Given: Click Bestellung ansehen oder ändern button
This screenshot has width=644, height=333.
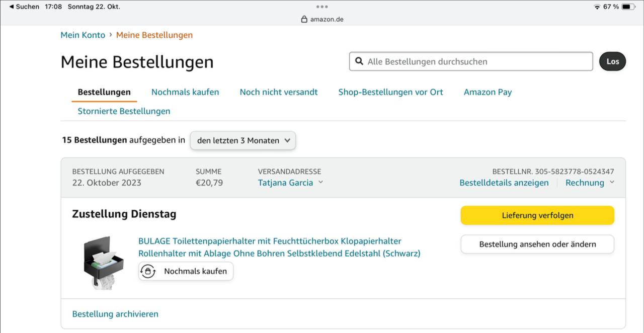Looking at the screenshot, I should 537,244.
